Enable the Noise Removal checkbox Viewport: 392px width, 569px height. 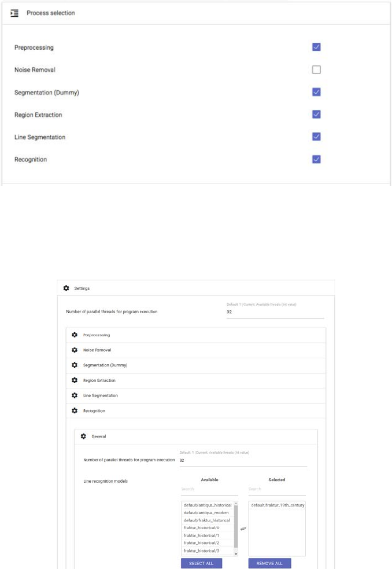[x=316, y=70]
